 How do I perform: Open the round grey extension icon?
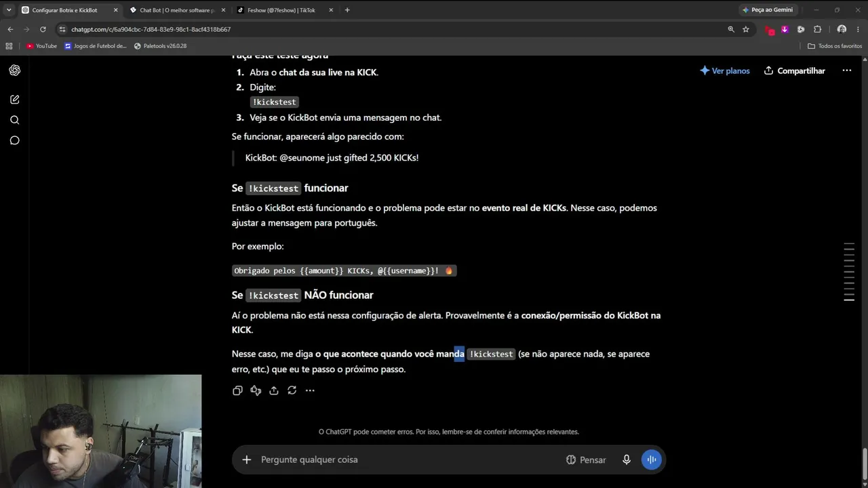tap(801, 29)
